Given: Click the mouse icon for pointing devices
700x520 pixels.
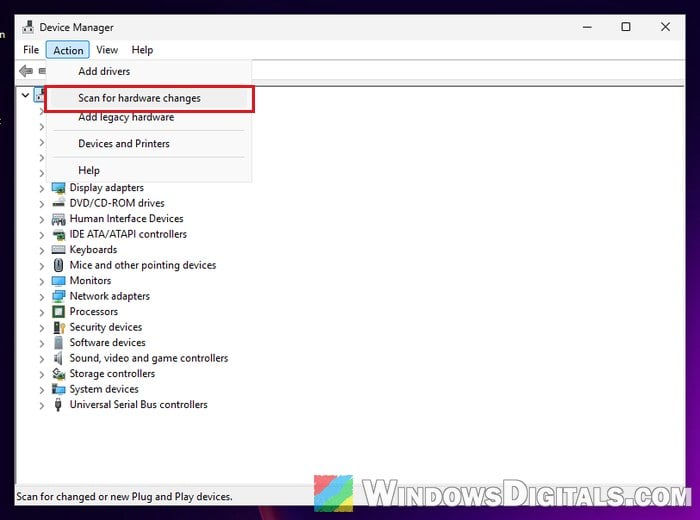Looking at the screenshot, I should 58,265.
